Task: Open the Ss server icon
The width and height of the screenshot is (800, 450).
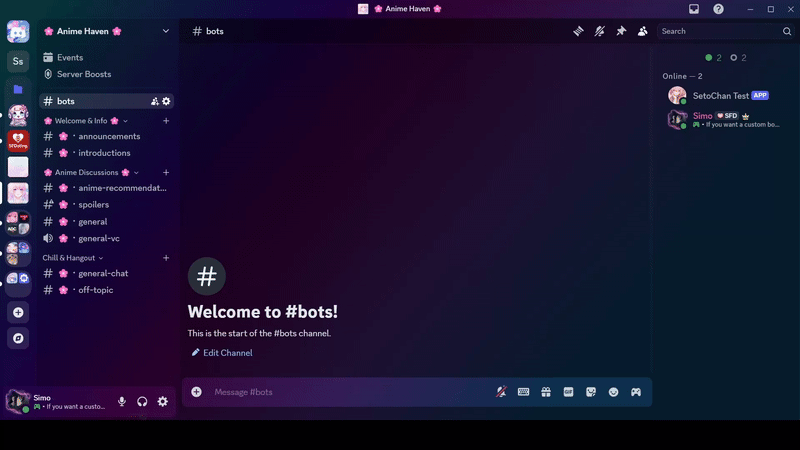Action: [18, 61]
